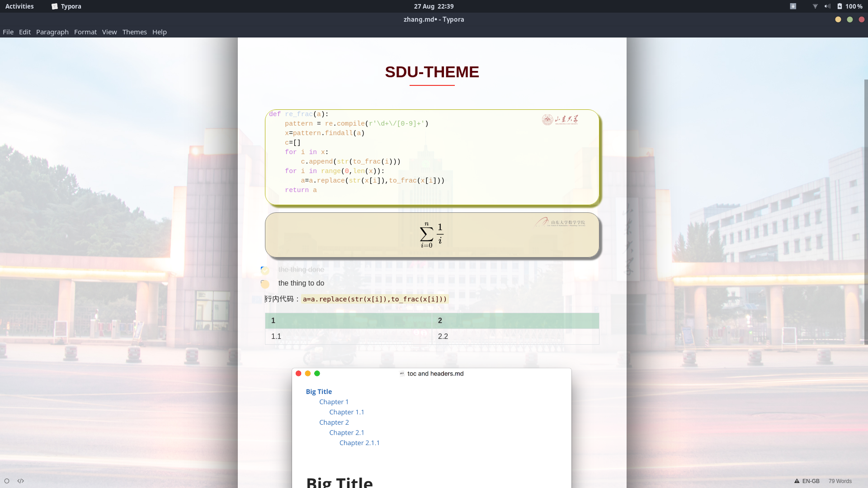Click the vertical scrollbar thumb
The height and width of the screenshot is (488, 868).
[866, 212]
